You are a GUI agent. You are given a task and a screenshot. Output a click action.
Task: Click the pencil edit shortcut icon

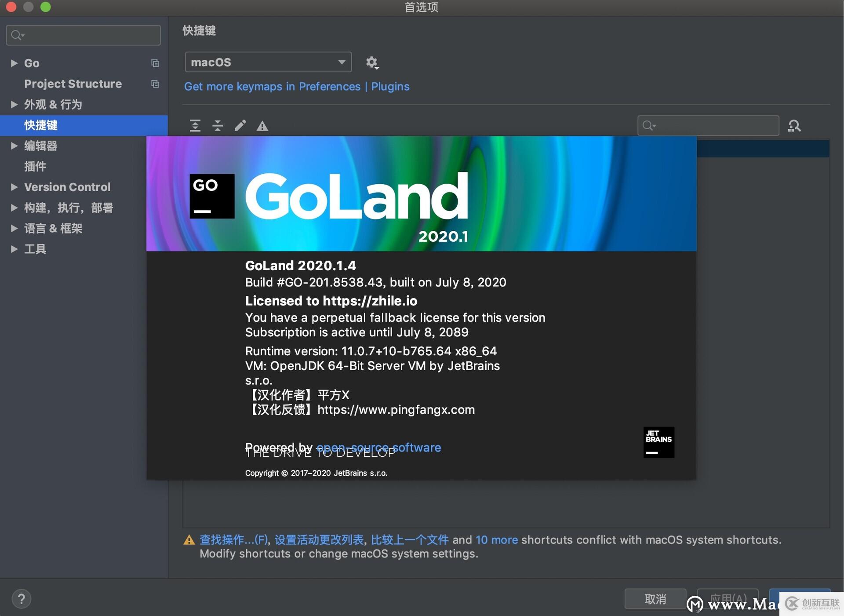240,126
